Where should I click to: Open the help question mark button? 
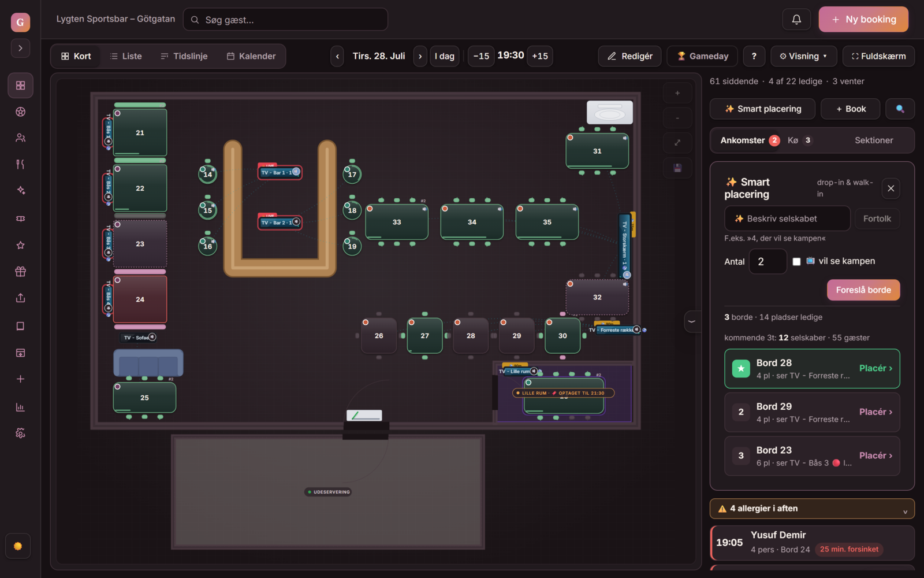click(x=754, y=56)
